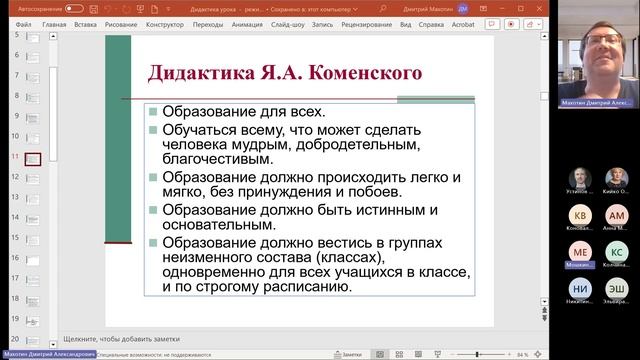This screenshot has width=640, height=360.
Task: Select slide 12 thumbnail
Action: 33,179
